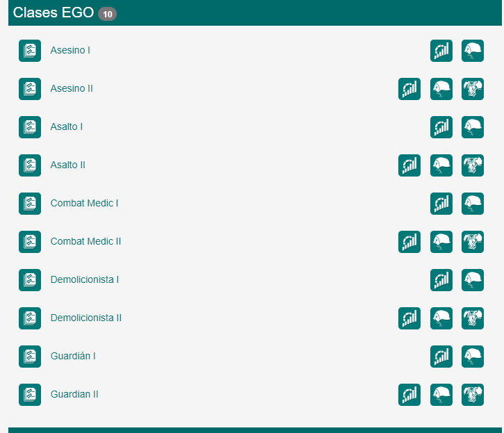
Task: Click the signal bars icon for Asalto II
Action: [409, 165]
